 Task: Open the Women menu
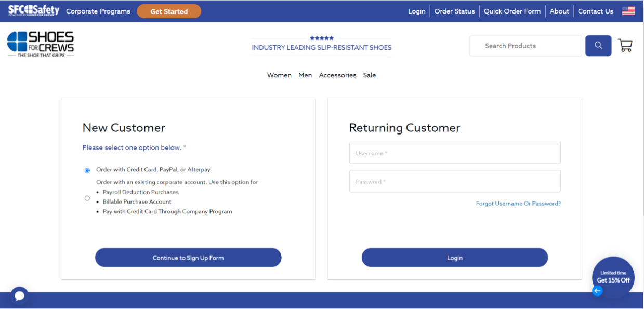point(279,75)
